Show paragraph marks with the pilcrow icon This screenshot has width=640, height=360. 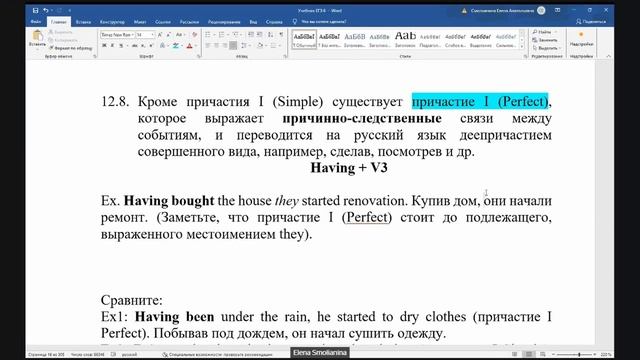click(281, 35)
